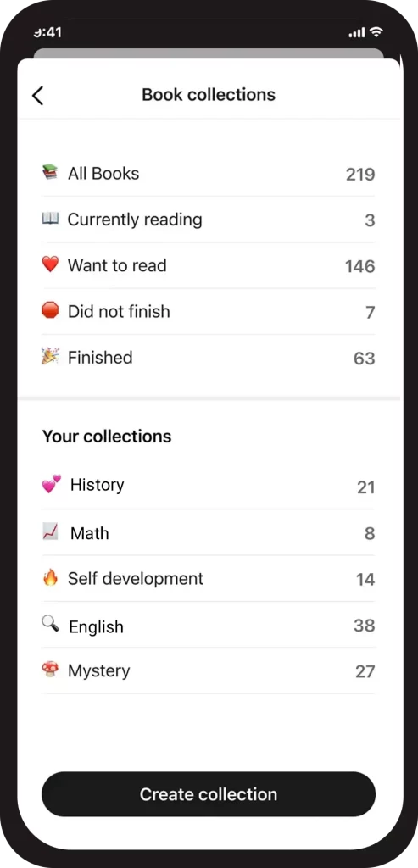
Task: Tap the stacked books icon
Action: 50,173
